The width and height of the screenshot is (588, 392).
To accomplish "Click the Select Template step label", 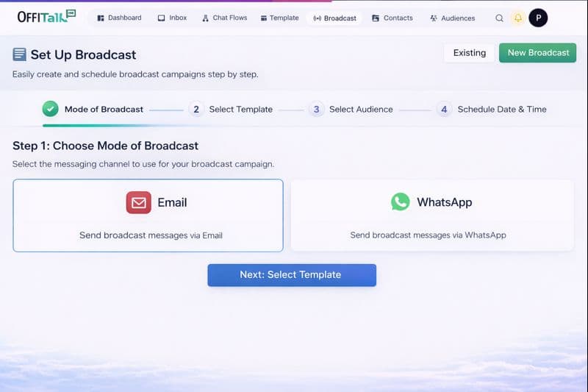I will coord(241,109).
